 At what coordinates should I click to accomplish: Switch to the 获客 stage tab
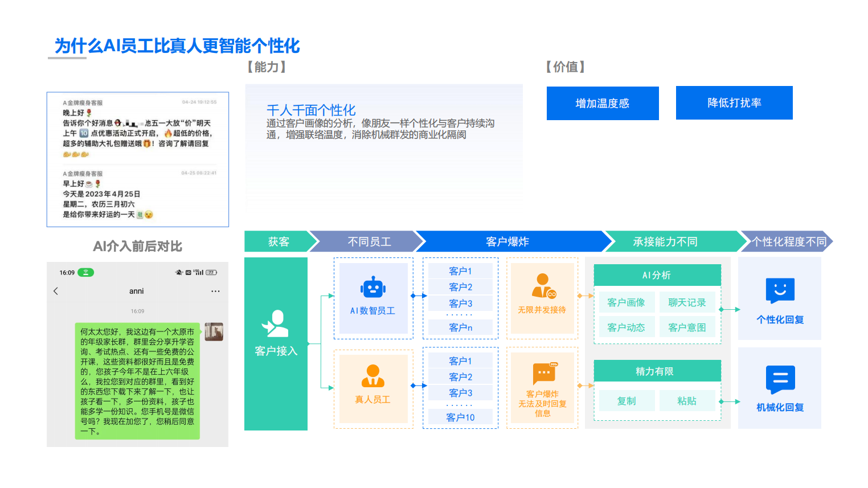click(279, 241)
